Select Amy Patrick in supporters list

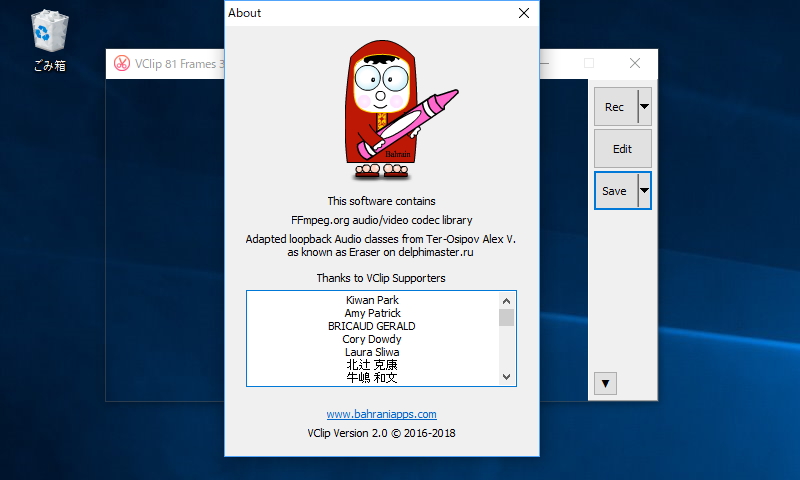click(x=372, y=313)
